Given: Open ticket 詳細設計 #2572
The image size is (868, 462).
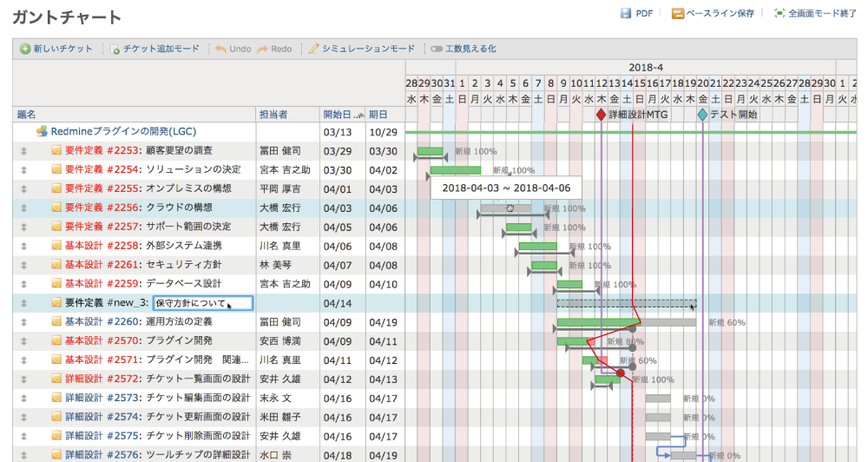Looking at the screenshot, I should point(103,379).
